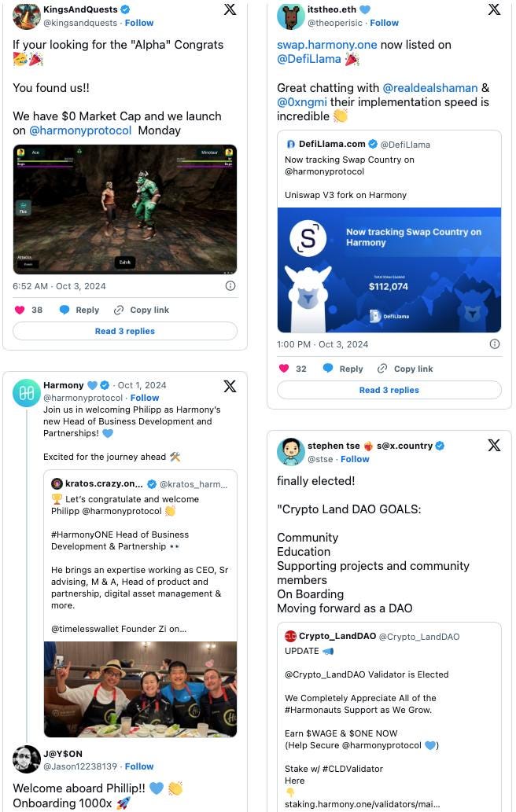Read 3 replies under KingsAndQuests tweet
The image size is (516, 812).
(125, 331)
